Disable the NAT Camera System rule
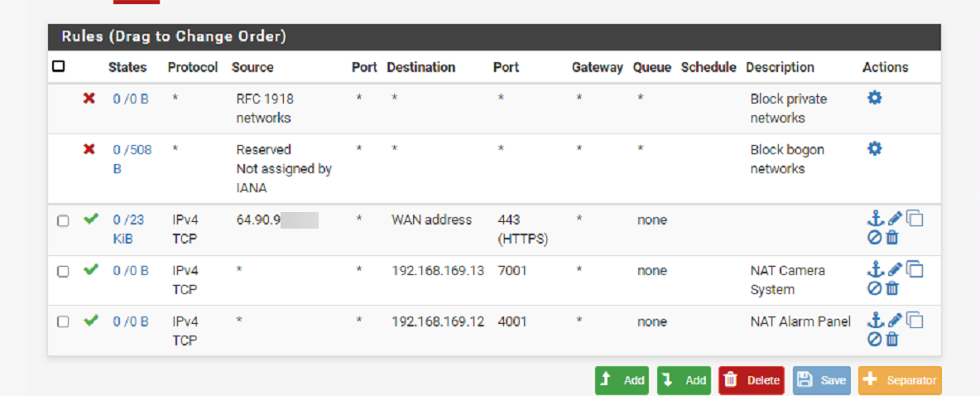Image resolution: width=980 pixels, height=396 pixels. click(x=874, y=288)
